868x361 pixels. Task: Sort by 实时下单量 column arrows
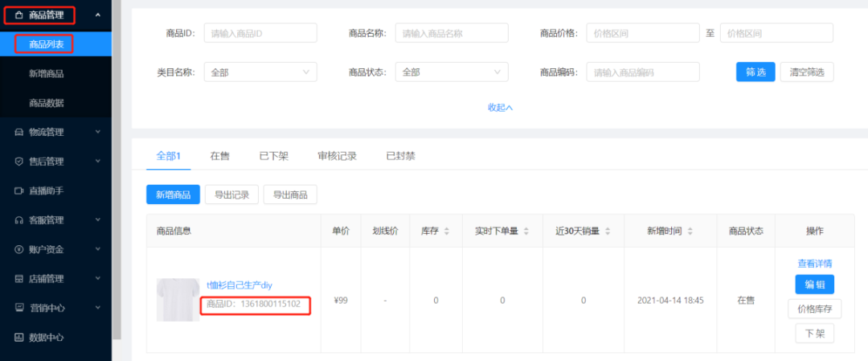point(526,232)
